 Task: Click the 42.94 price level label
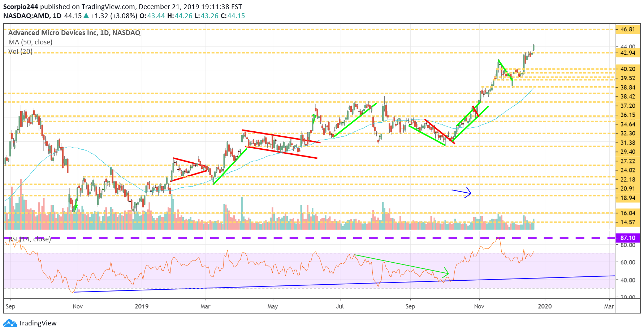628,53
